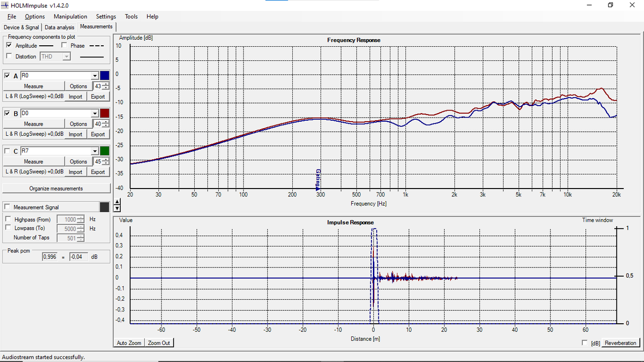
Task: Enable measurement C checkbox
Action: 7,151
